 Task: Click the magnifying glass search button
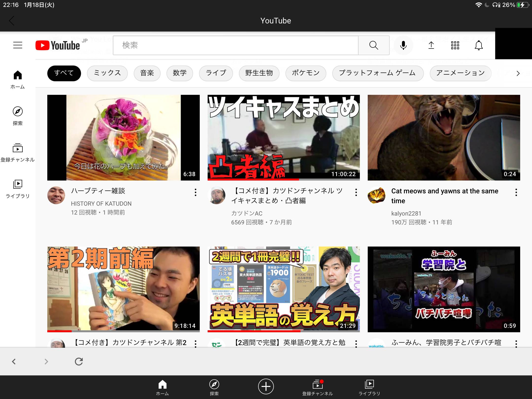[374, 45]
